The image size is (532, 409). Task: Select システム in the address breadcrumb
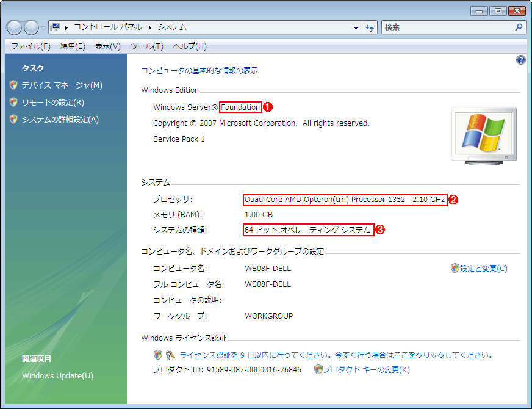(x=172, y=27)
